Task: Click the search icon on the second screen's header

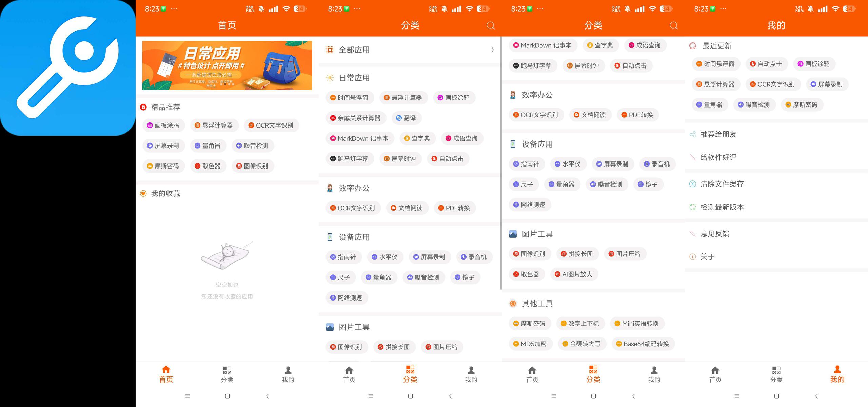Action: [x=490, y=25]
